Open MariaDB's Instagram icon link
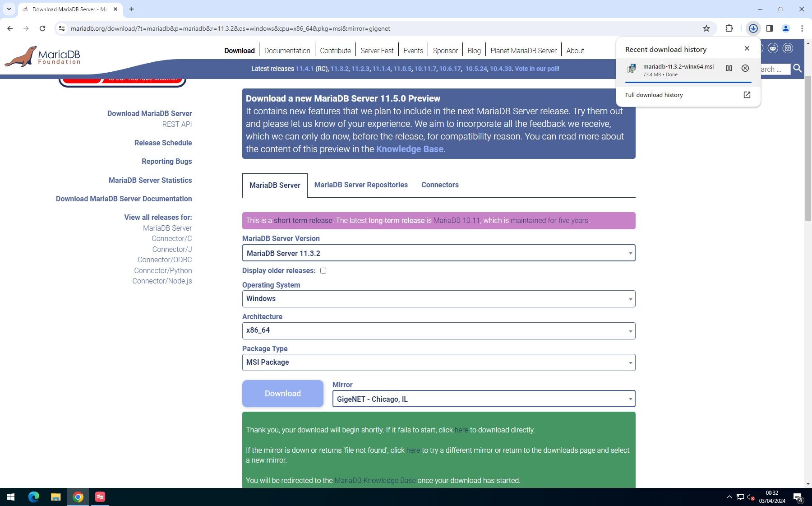This screenshot has height=506, width=812. click(x=788, y=48)
